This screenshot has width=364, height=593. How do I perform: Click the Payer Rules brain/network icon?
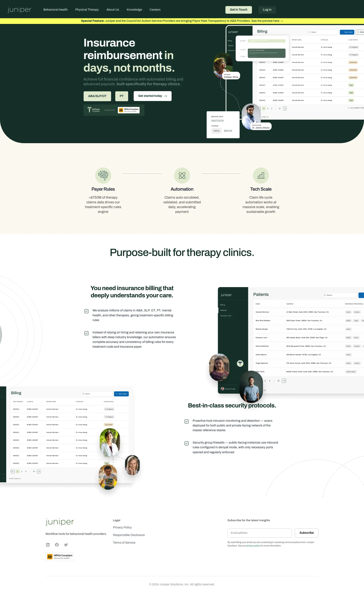(103, 175)
